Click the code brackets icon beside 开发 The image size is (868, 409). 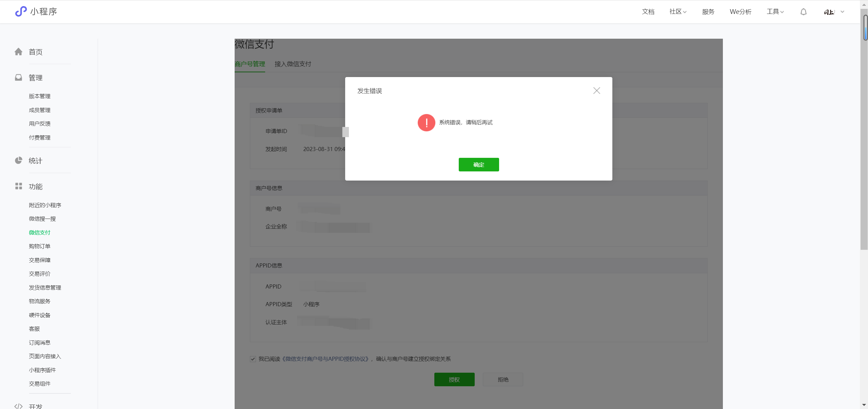(x=19, y=406)
